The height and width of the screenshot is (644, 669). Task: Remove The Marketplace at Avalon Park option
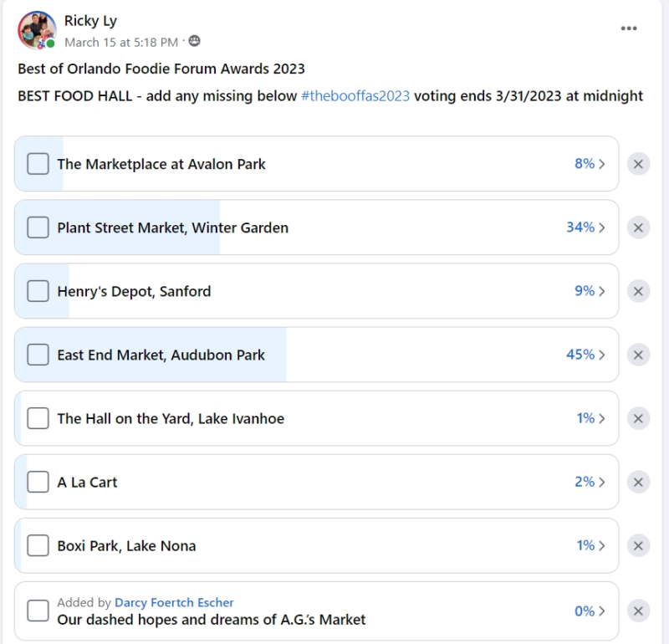[x=638, y=164]
